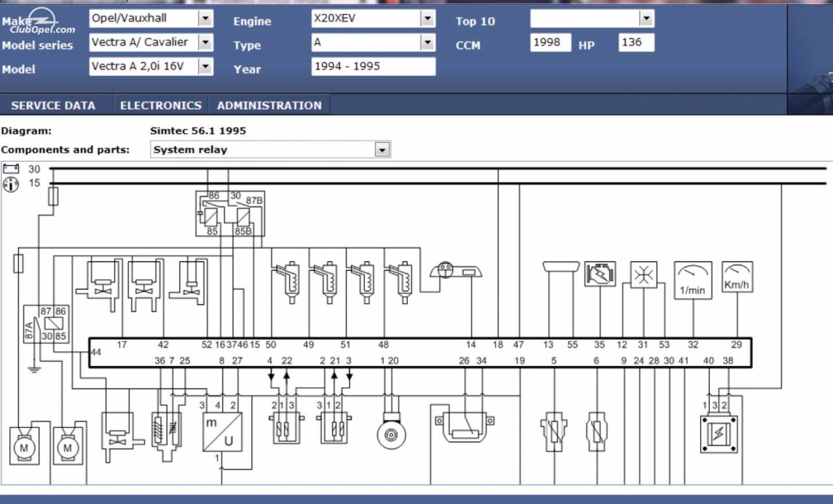Click the ground symbol under the fuel pump relay
This screenshot has height=504, width=833.
[x=34, y=369]
